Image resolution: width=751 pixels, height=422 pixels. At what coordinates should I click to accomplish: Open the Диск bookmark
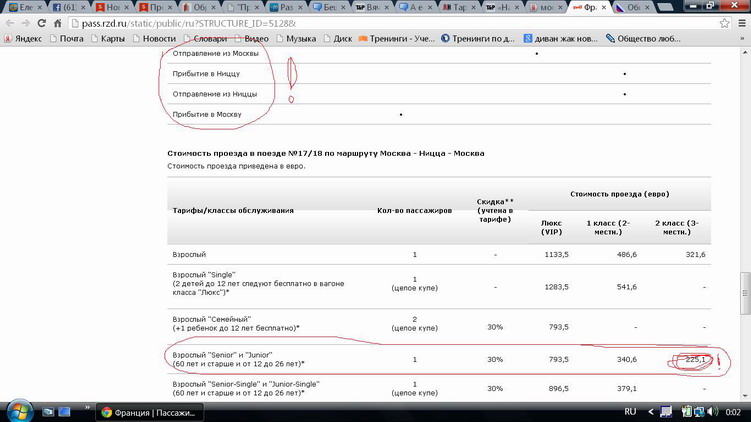tap(336, 39)
